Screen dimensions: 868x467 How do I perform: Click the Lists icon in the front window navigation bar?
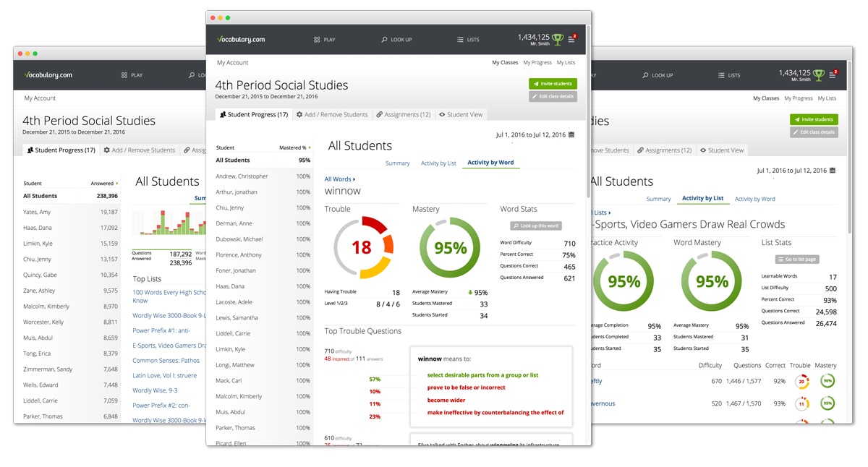click(460, 40)
